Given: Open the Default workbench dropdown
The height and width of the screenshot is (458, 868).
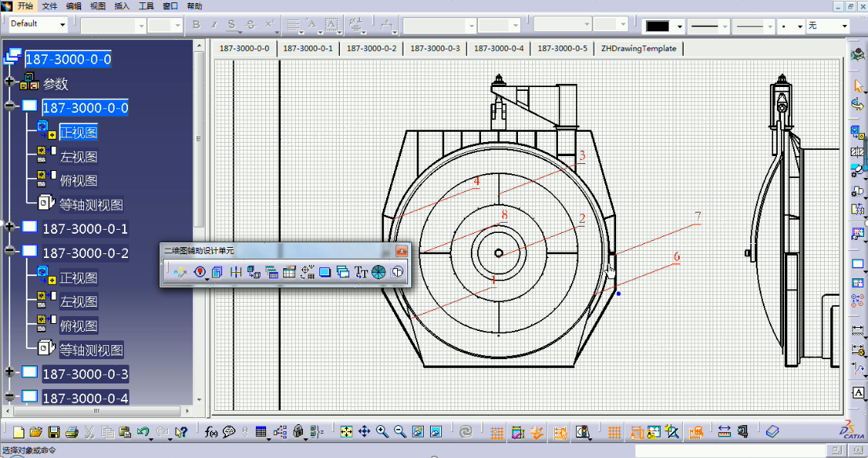Looking at the screenshot, I should pyautogui.click(x=62, y=24).
